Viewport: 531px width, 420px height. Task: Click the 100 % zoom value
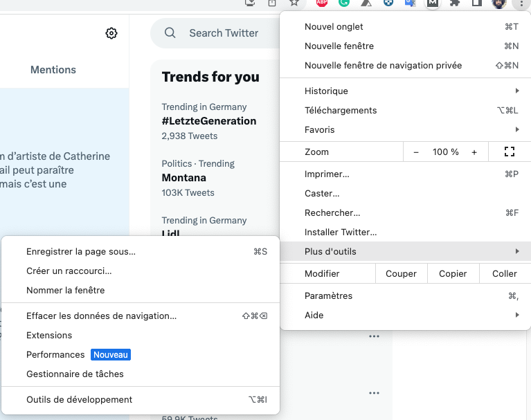tap(445, 152)
